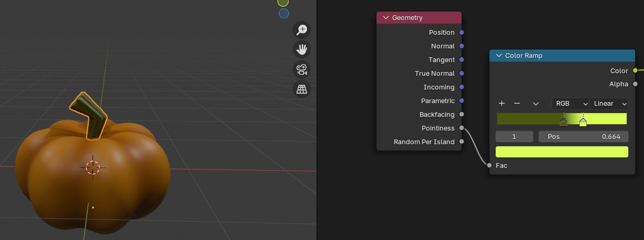
Task: Click the active stop index field
Action: pos(514,137)
